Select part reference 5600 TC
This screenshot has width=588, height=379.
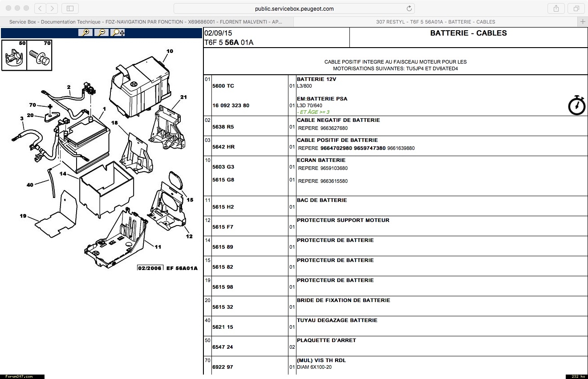coord(223,86)
